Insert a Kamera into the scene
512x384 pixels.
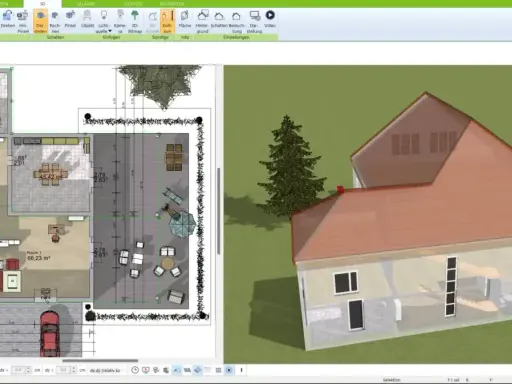[x=120, y=21]
